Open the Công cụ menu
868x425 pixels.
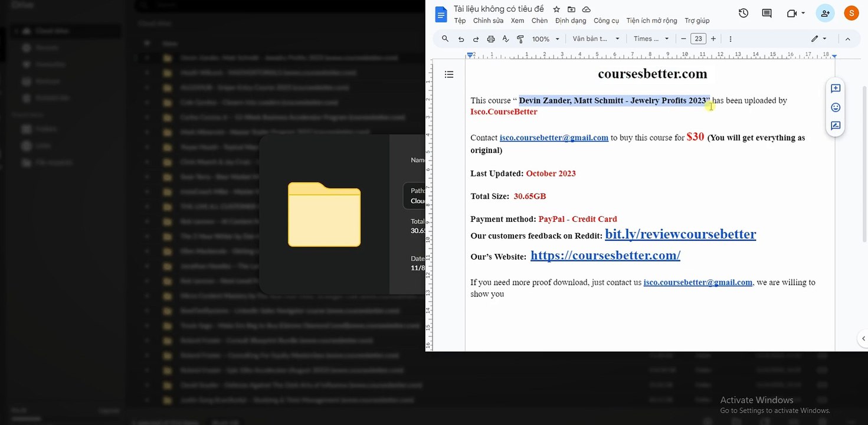coord(606,21)
